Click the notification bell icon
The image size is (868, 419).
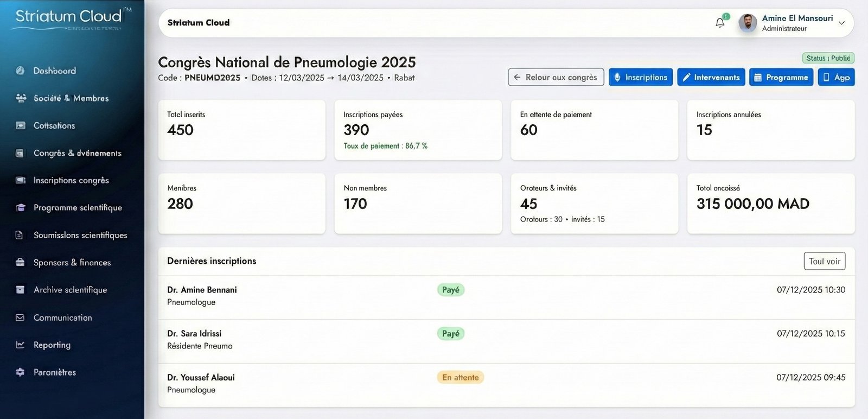click(720, 23)
